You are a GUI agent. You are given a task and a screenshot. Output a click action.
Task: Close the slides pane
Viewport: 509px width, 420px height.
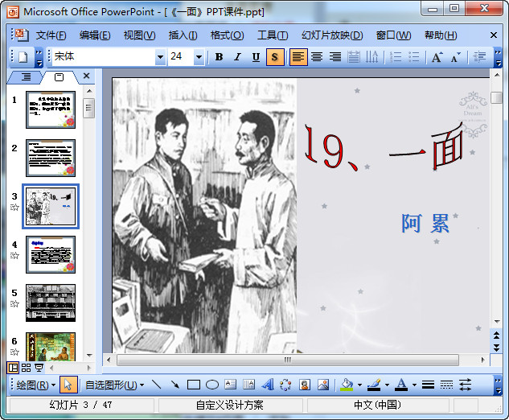pyautogui.click(x=86, y=76)
